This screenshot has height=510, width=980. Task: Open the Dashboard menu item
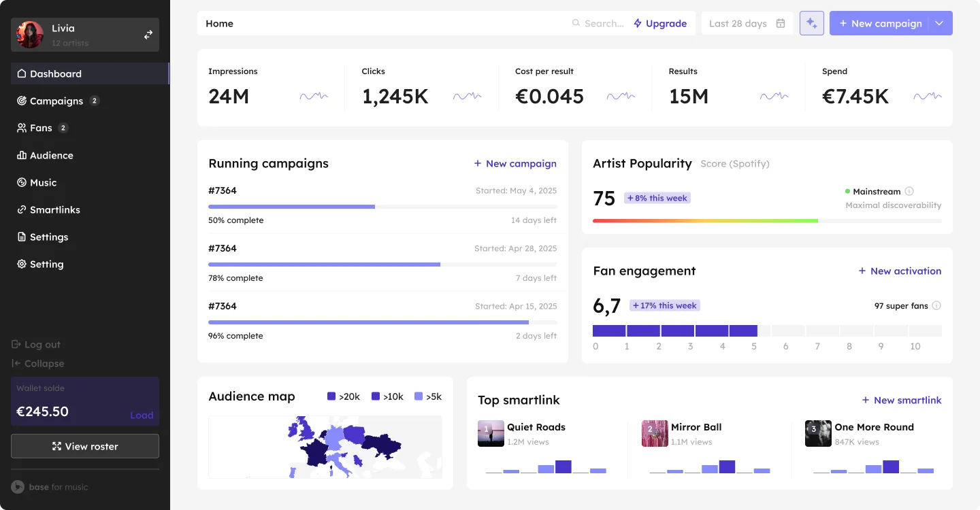point(90,73)
